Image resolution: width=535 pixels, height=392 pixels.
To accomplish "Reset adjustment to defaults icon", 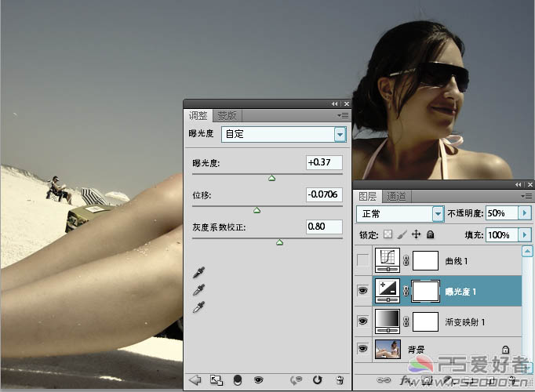I will (318, 380).
